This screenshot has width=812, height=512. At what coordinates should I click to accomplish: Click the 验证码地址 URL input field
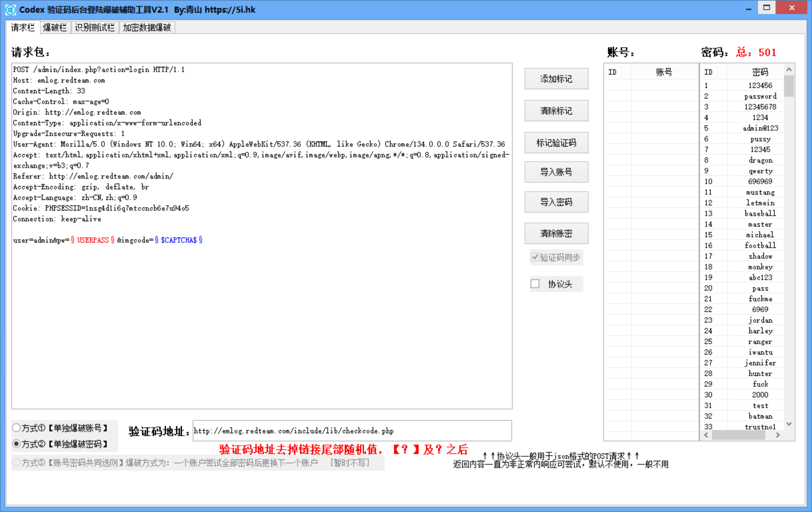[x=352, y=431]
